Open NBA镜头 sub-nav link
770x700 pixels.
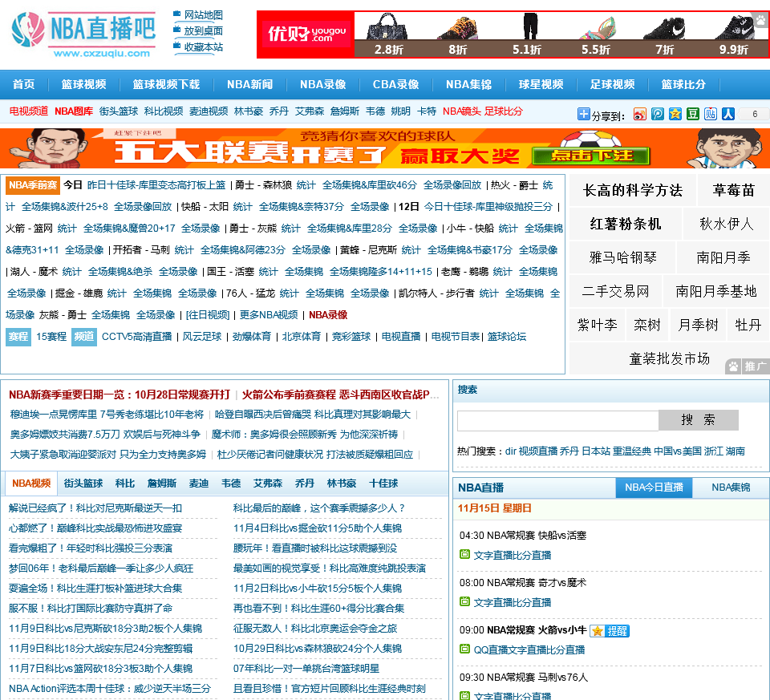tap(462, 111)
